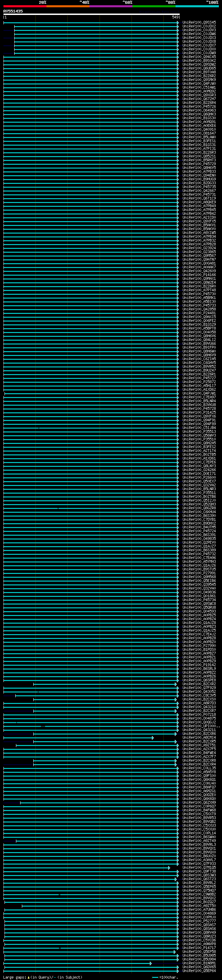Click the white query sequence ruler bar
222x980 pixels.
pos(92,14)
